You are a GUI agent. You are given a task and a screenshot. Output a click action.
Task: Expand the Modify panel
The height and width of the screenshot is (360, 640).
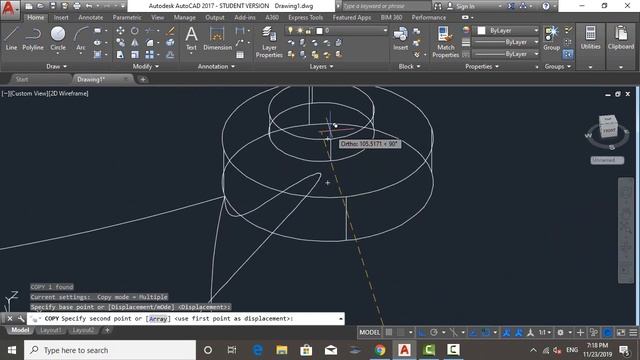tap(146, 66)
